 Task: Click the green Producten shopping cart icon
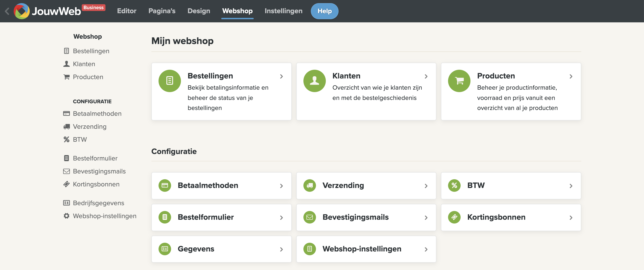(459, 81)
